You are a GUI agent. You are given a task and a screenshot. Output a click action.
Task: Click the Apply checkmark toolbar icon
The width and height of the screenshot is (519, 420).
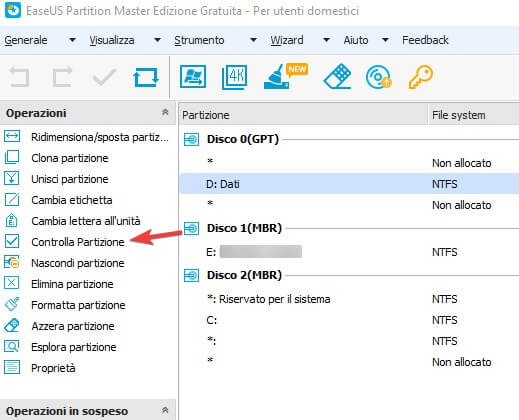(104, 77)
